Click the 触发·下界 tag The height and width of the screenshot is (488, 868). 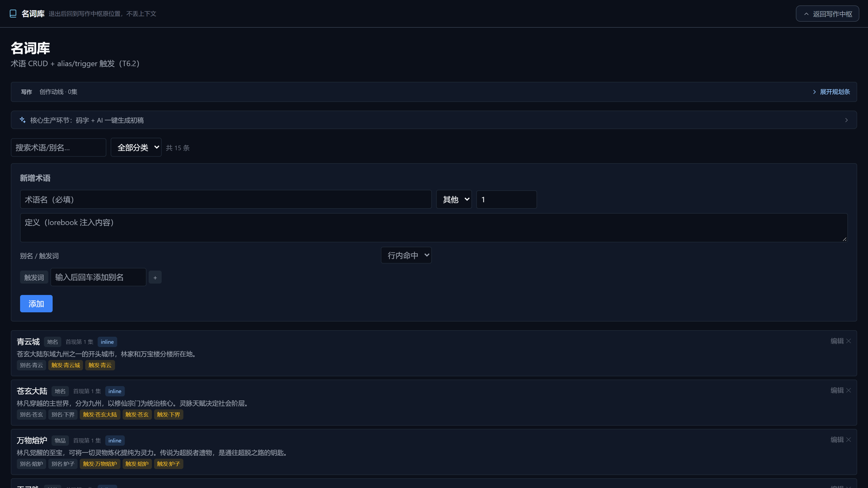point(168,415)
